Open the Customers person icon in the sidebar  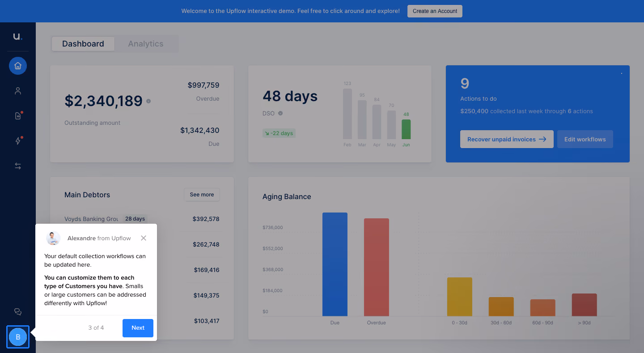pos(18,91)
